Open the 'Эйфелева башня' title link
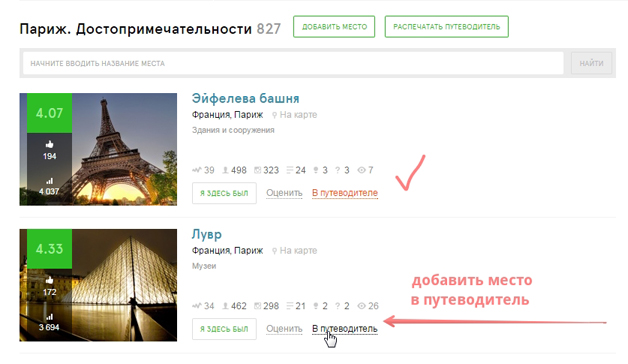Screen dimensions: 628x364 246,98
